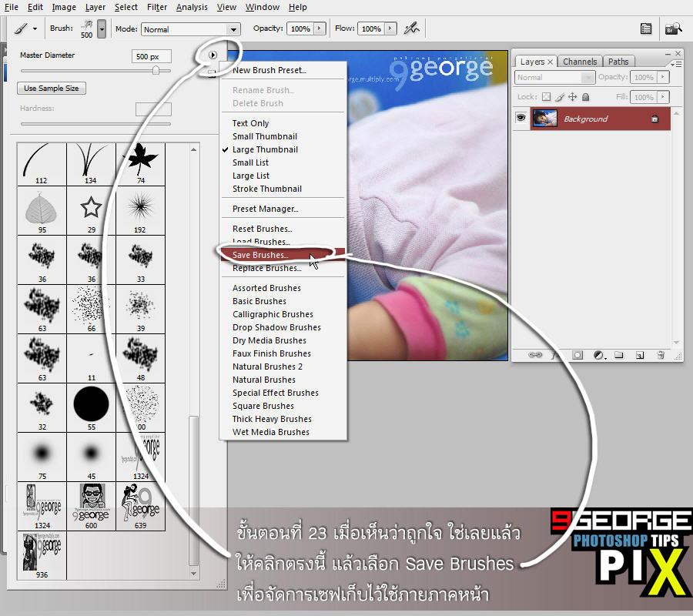Select Replace Brushes menu entry
The height and width of the screenshot is (616, 693).
click(x=267, y=268)
